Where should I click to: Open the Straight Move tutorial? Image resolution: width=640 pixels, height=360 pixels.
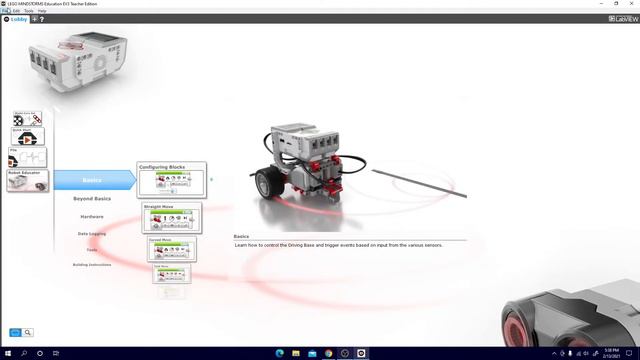172,218
